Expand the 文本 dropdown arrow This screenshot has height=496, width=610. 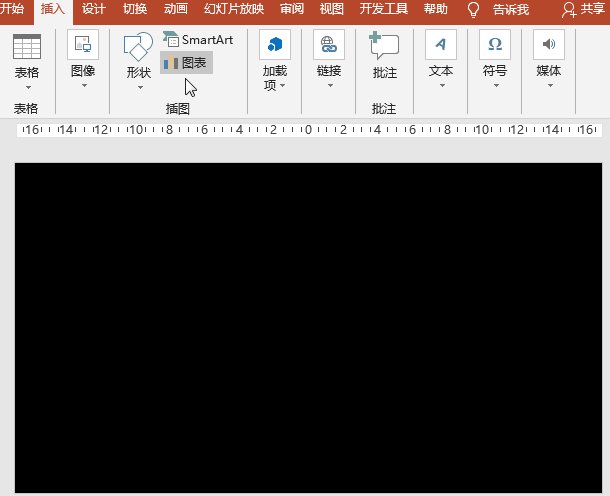point(442,86)
